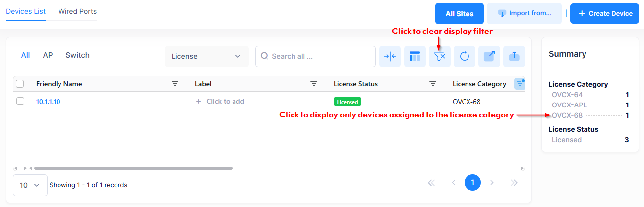This screenshot has height=207, width=644.
Task: Click the open in new window icon
Action: pos(489,56)
